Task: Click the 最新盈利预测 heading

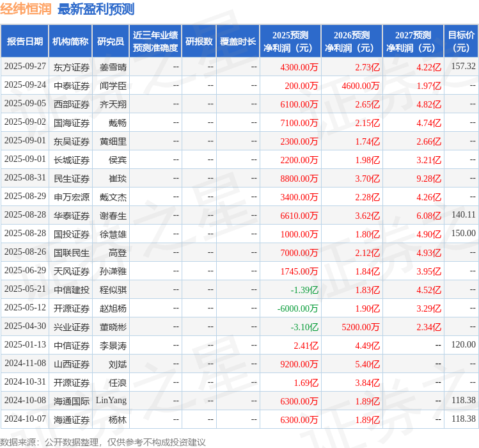Action: pyautogui.click(x=96, y=10)
